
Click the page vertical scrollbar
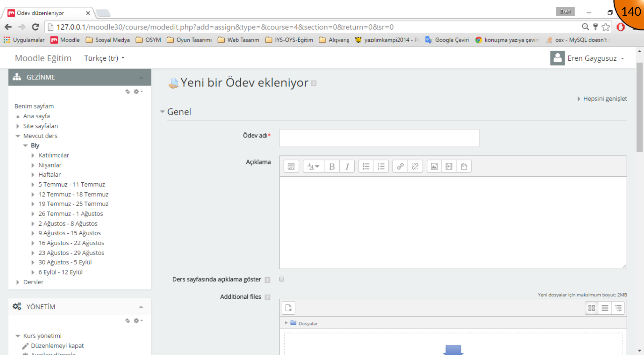click(x=639, y=107)
